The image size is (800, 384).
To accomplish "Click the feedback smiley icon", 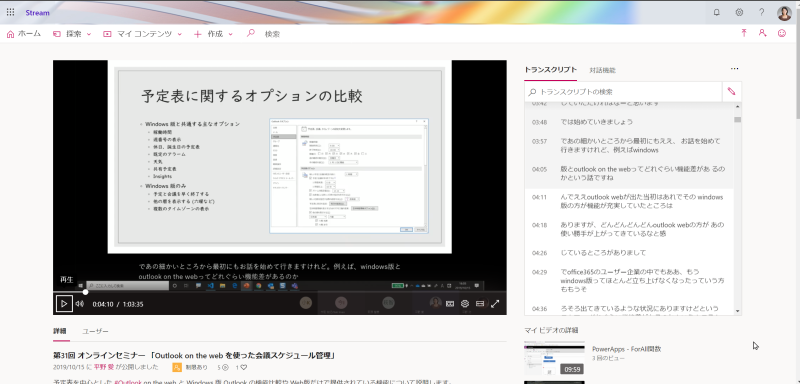I will click(x=782, y=33).
